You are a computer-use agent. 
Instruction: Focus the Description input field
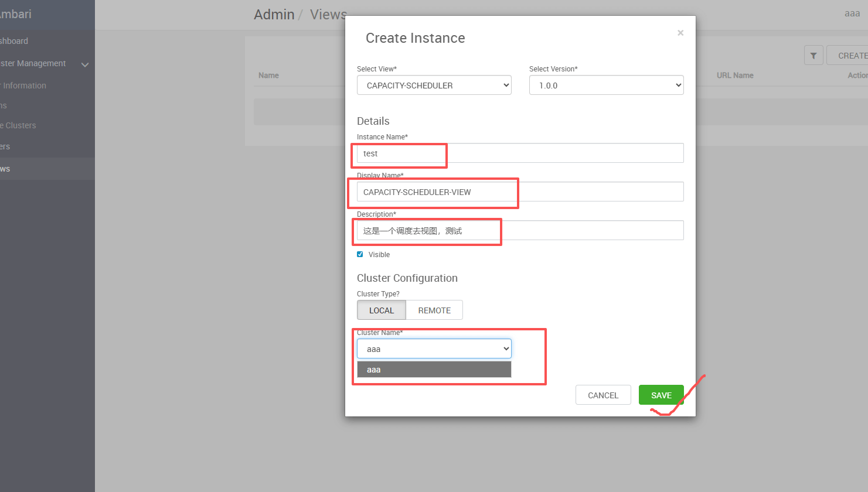tap(520, 230)
